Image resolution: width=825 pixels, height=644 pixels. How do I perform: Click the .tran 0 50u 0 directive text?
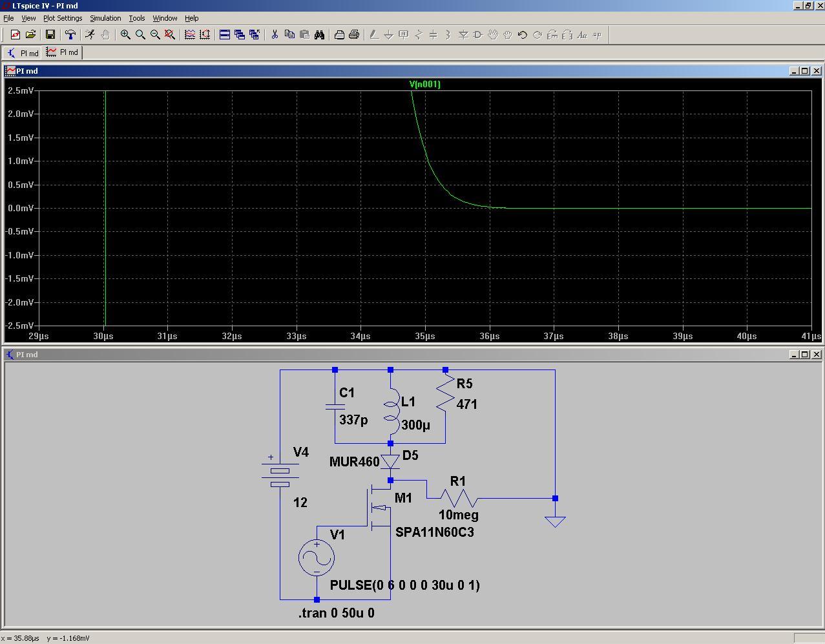336,613
